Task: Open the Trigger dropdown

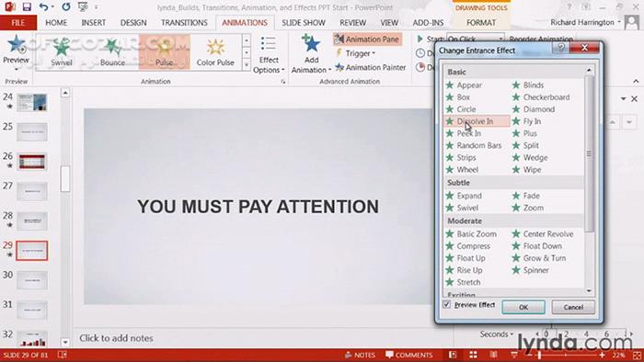Action: coord(356,53)
